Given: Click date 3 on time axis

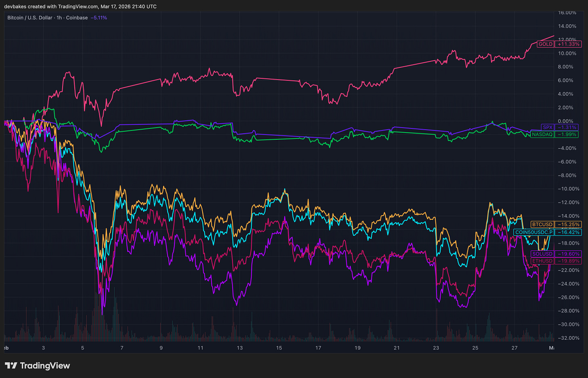Looking at the screenshot, I should click(x=43, y=348).
